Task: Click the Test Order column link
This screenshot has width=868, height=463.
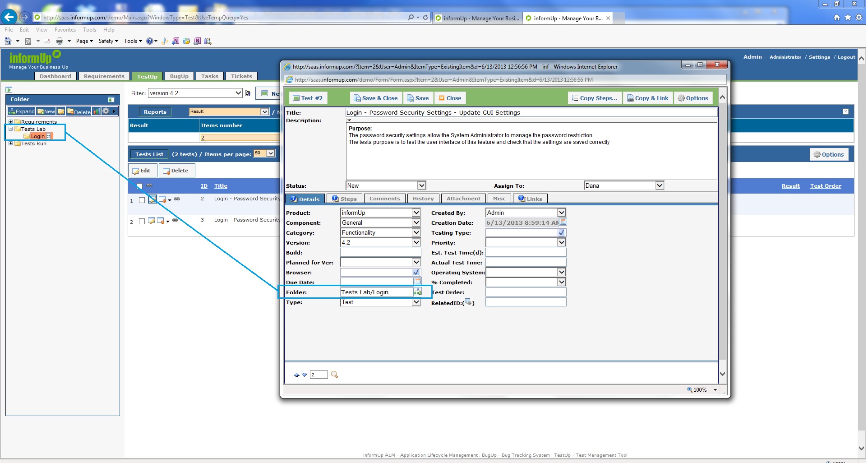Action: pos(826,186)
